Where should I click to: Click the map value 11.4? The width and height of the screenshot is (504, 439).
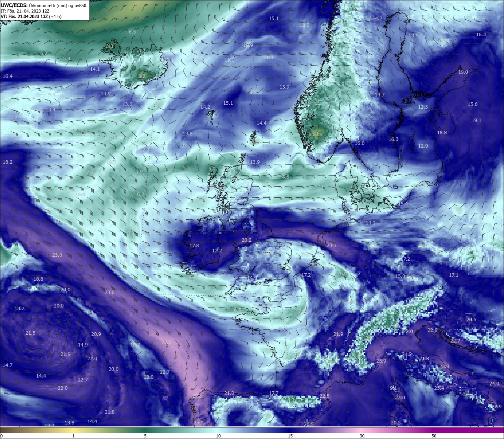point(88,312)
